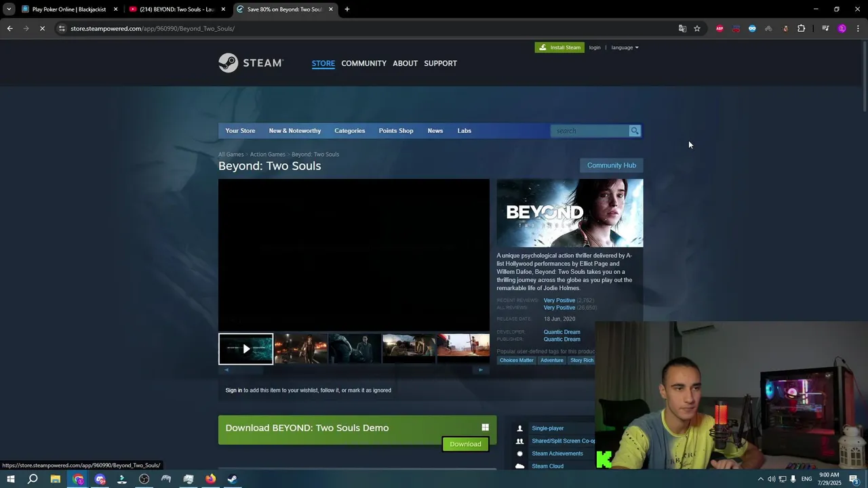Open the purple Chrome profile avatar
Screen dimensions: 868x488
coord(842,28)
